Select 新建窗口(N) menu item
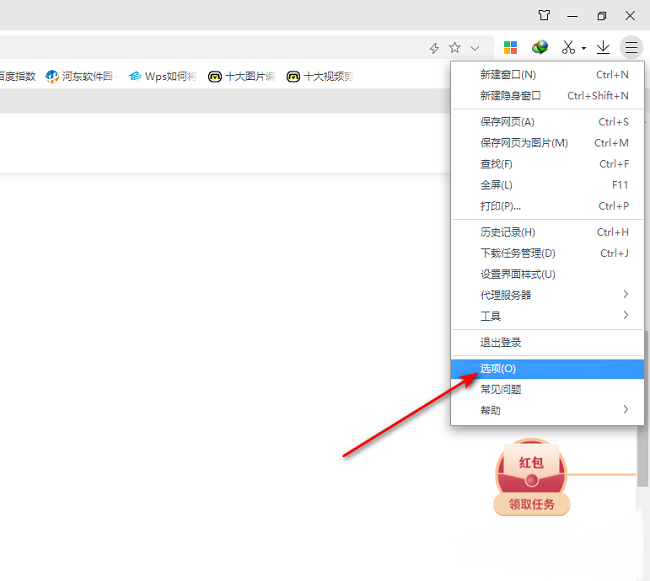The image size is (650, 581). pyautogui.click(x=547, y=75)
